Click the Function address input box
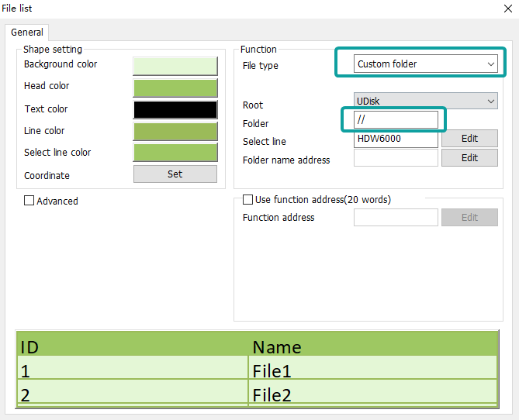Viewport: 519px width, 420px height. [396, 218]
